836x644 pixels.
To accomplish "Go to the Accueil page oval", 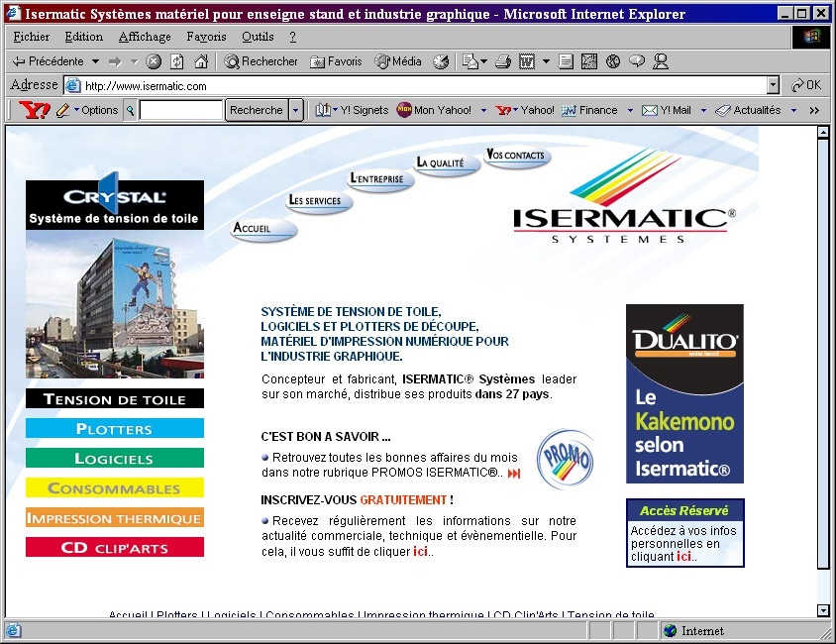I will (x=263, y=230).
